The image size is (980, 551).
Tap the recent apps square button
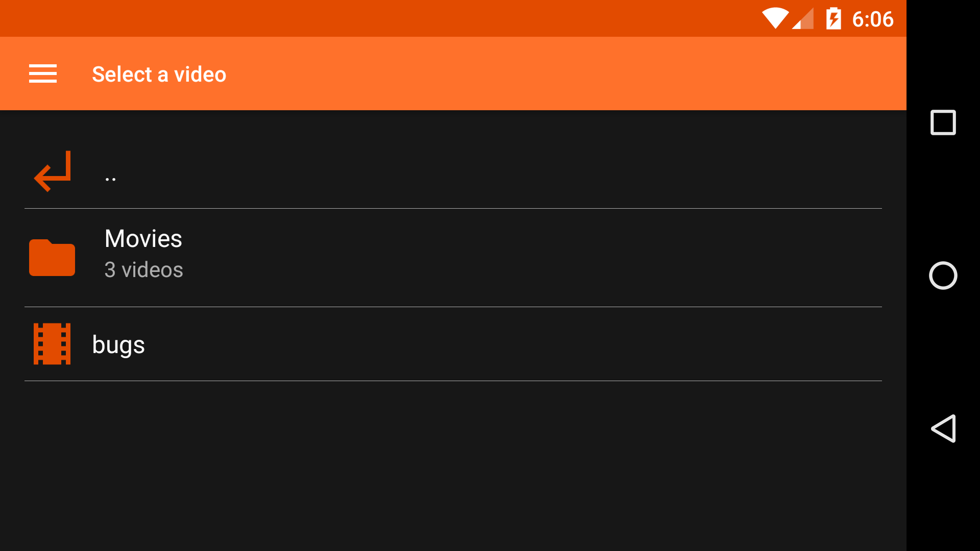point(943,122)
